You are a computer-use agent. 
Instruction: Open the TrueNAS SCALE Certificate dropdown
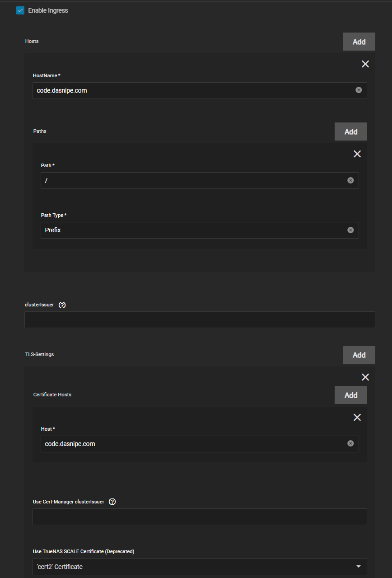click(199, 567)
